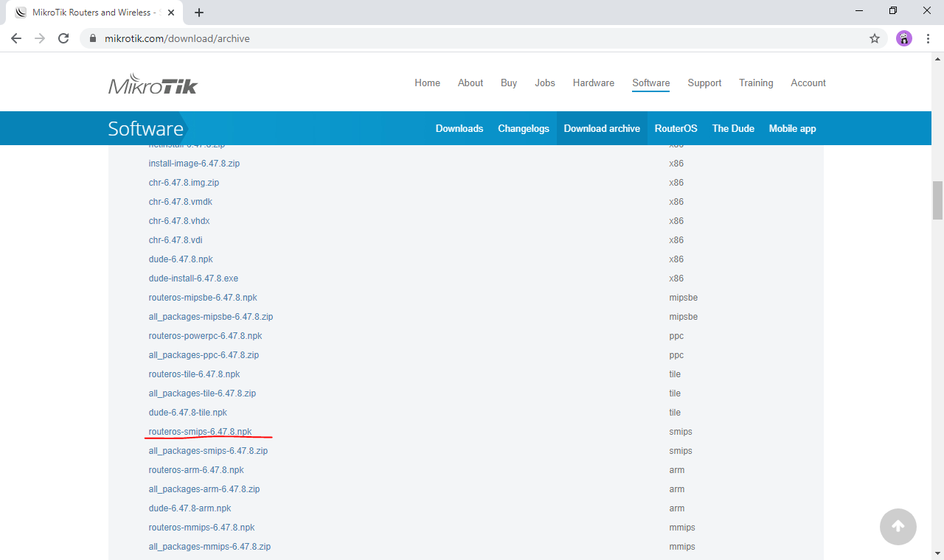Open Chrome's three-dot menu
This screenshot has width=944, height=560.
pos(928,38)
